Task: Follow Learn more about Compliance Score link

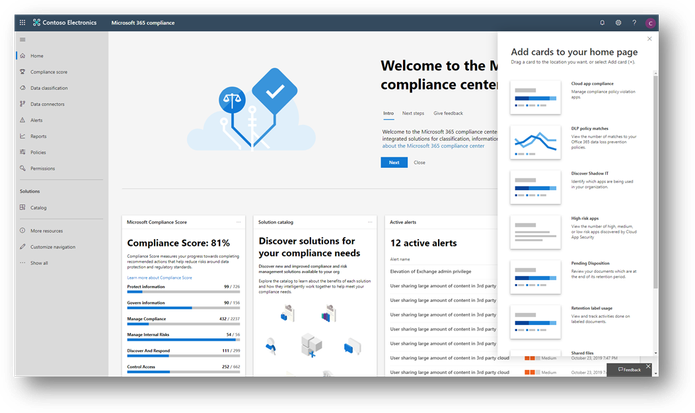Action: (x=160, y=278)
